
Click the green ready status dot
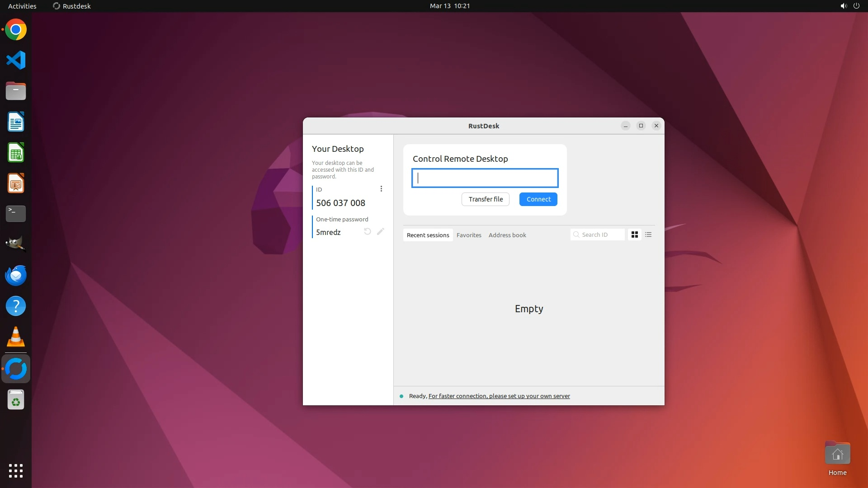tap(401, 396)
